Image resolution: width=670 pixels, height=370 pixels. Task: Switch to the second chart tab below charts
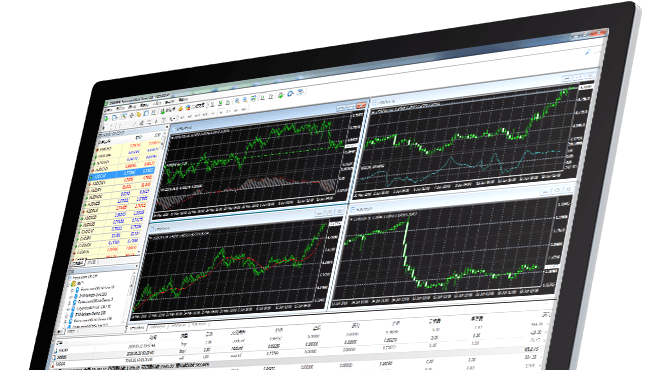[158, 326]
